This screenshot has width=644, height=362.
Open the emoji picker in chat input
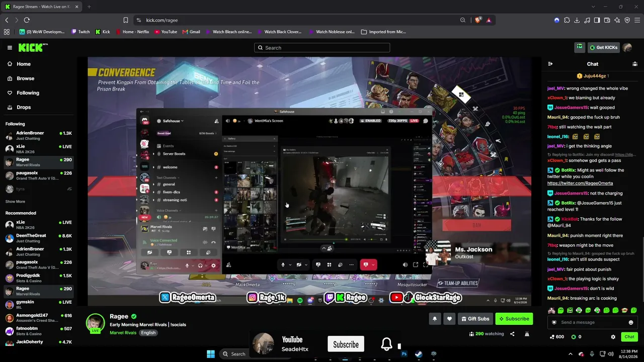click(x=631, y=322)
